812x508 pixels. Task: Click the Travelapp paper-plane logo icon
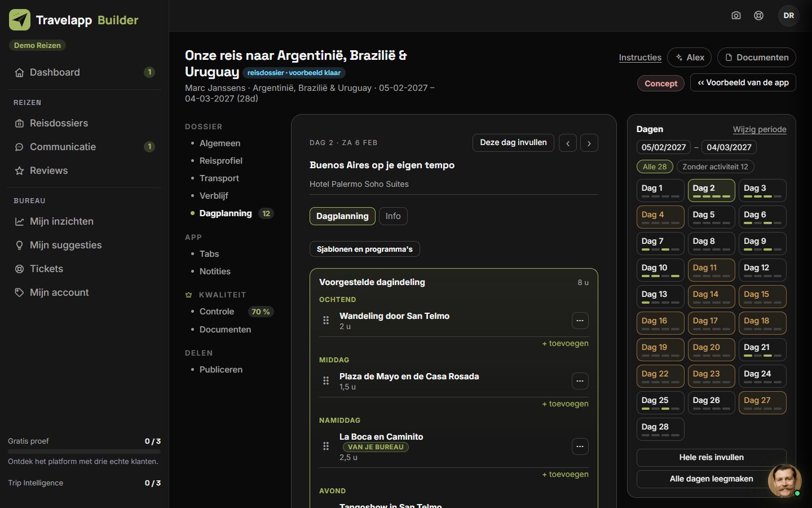[x=20, y=20]
